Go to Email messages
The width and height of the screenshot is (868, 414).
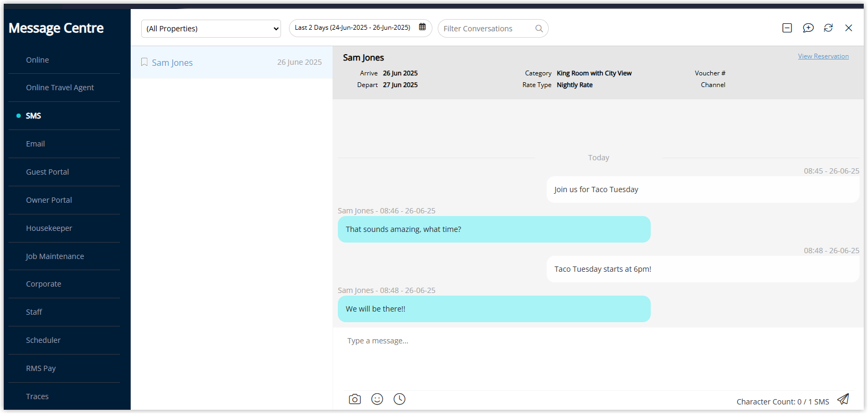coord(36,144)
